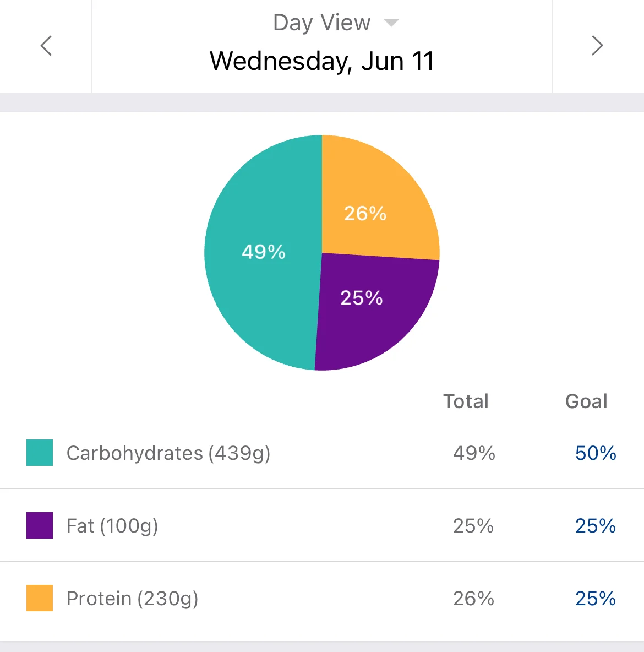644x652 pixels.
Task: Select the Wednesday, Jun 11 date
Action: [322, 61]
